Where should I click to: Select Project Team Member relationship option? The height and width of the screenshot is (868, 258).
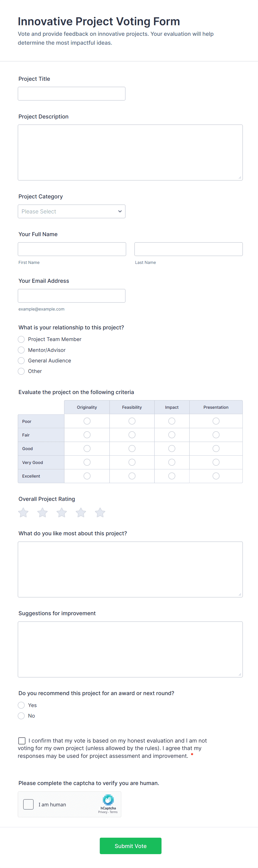21,339
